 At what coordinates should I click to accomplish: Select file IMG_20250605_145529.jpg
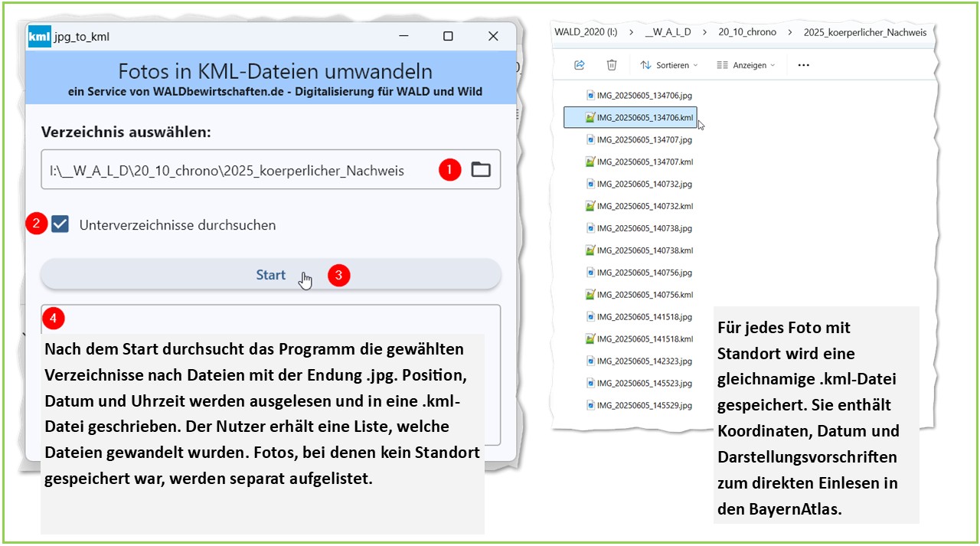coord(644,405)
